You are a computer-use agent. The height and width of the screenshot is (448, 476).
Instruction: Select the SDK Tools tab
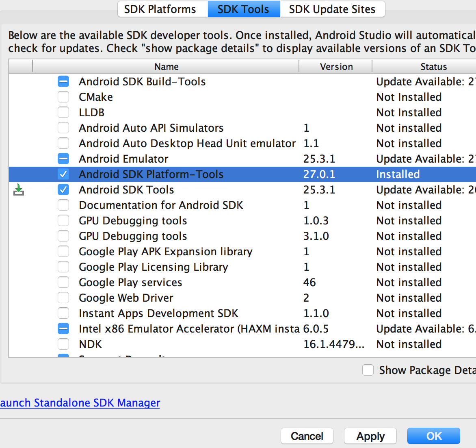point(244,9)
